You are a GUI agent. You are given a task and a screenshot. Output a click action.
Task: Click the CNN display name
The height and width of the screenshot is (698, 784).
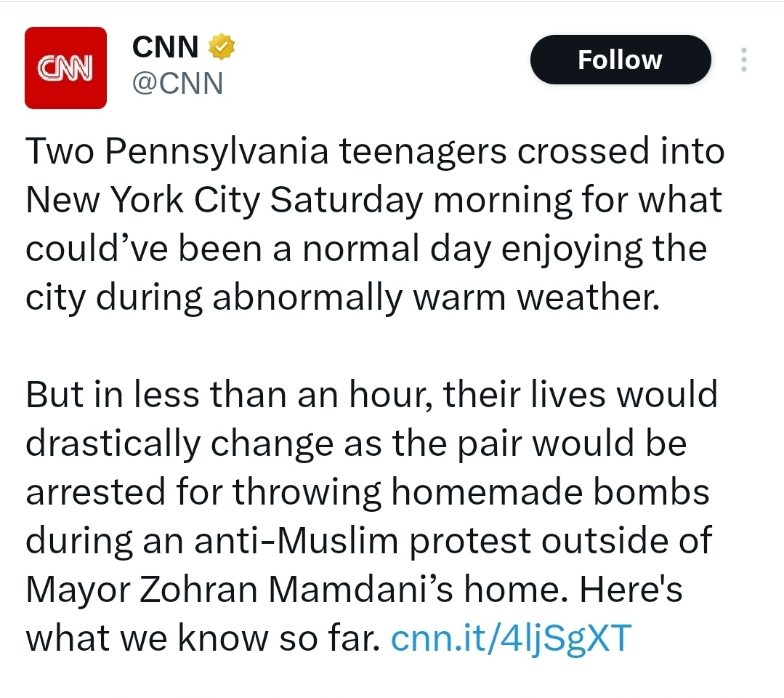pos(165,47)
